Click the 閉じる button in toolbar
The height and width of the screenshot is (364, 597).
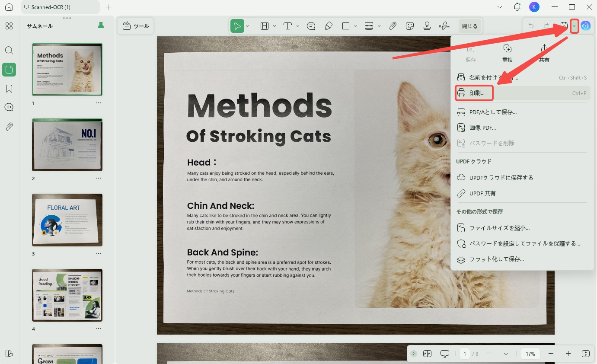469,26
